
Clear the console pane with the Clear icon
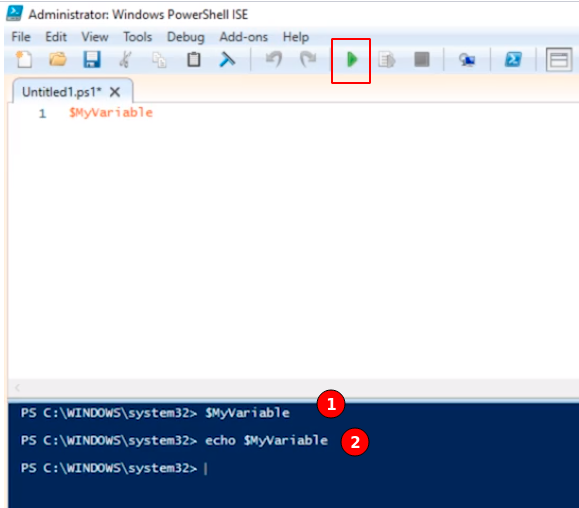227,59
